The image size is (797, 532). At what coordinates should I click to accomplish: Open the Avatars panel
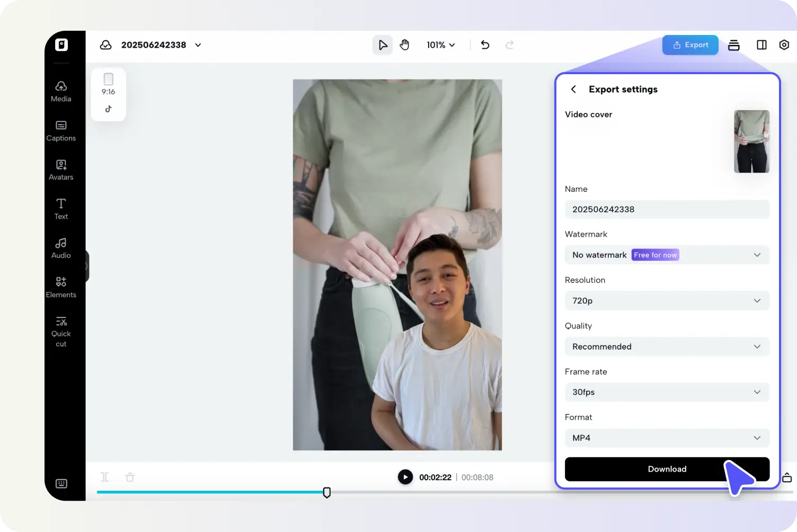pyautogui.click(x=60, y=170)
